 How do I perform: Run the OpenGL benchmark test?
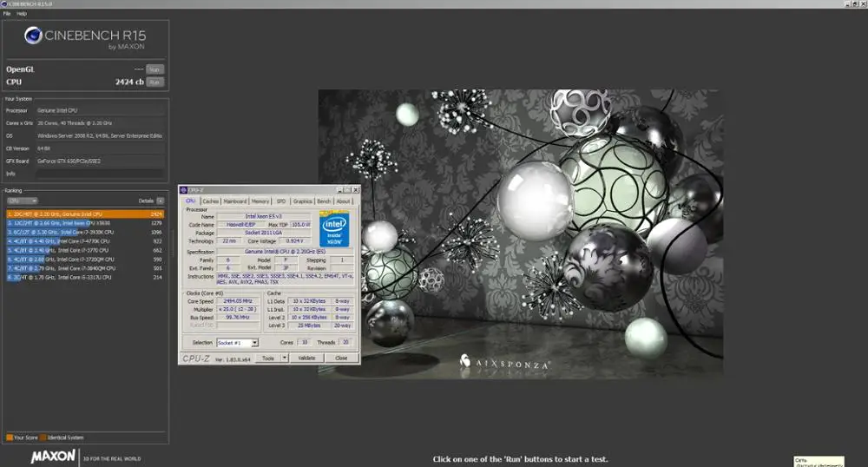pos(154,69)
